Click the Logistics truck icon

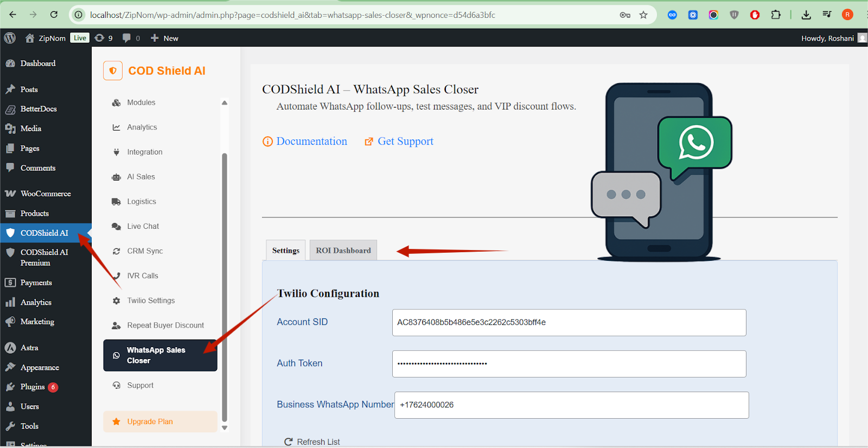[x=116, y=202]
